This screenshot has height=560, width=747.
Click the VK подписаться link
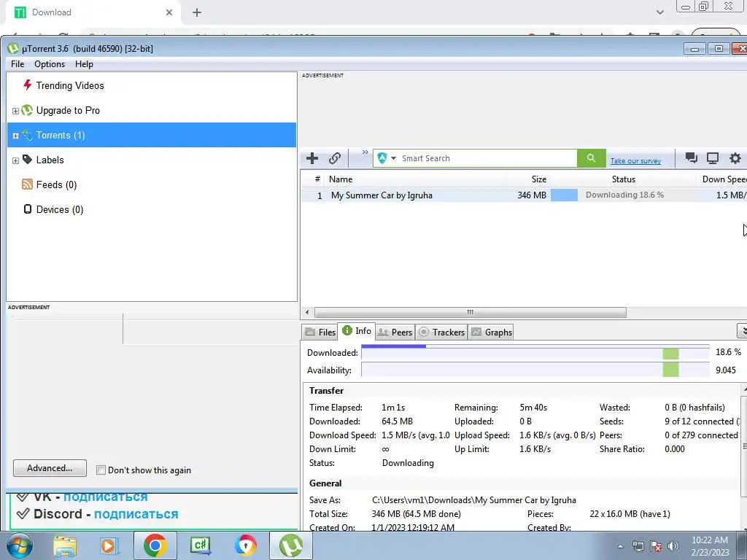(x=105, y=497)
